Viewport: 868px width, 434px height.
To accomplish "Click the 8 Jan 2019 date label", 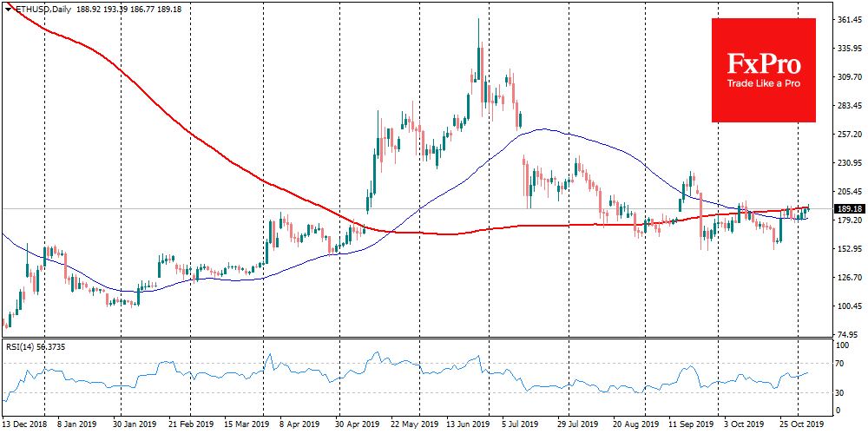I will point(77,425).
